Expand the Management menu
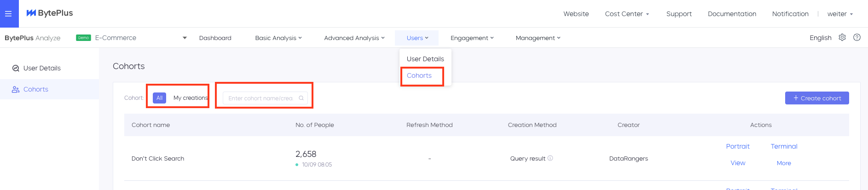The height and width of the screenshot is (190, 868). click(x=538, y=38)
